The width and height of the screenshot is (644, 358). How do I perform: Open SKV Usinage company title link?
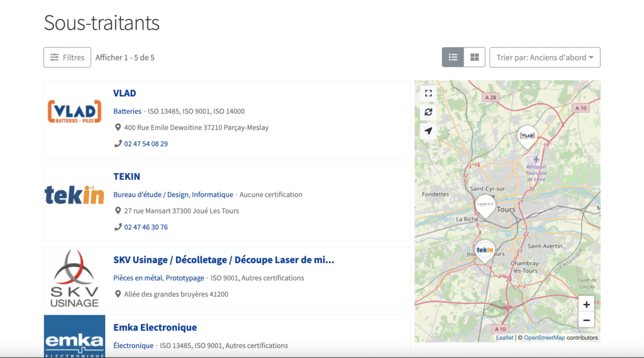[x=223, y=260]
